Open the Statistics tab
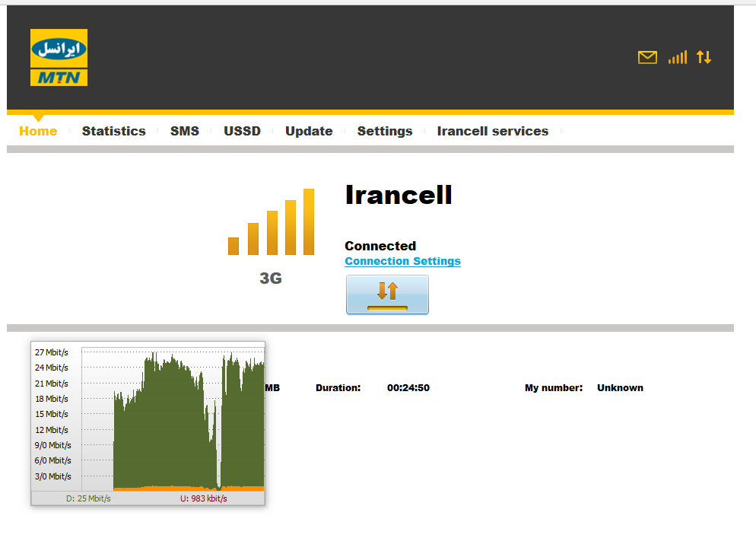 [113, 131]
